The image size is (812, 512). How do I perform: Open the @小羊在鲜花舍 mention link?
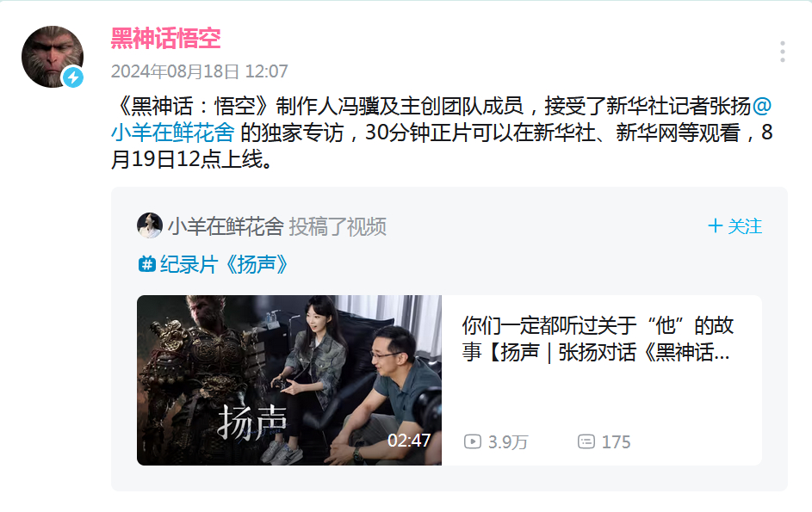coord(441,119)
